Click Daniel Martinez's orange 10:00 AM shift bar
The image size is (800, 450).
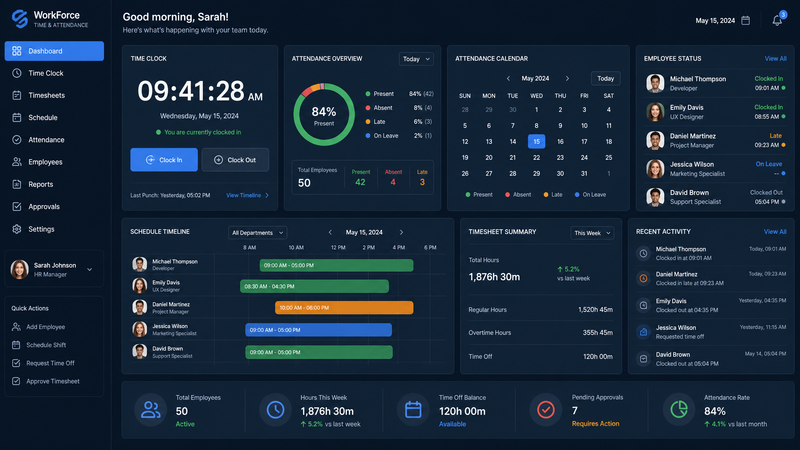click(344, 308)
